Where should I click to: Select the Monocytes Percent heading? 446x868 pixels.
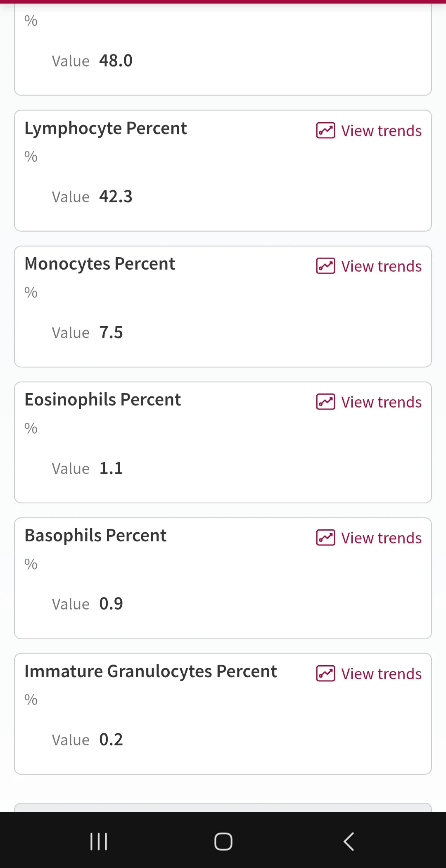(x=100, y=264)
